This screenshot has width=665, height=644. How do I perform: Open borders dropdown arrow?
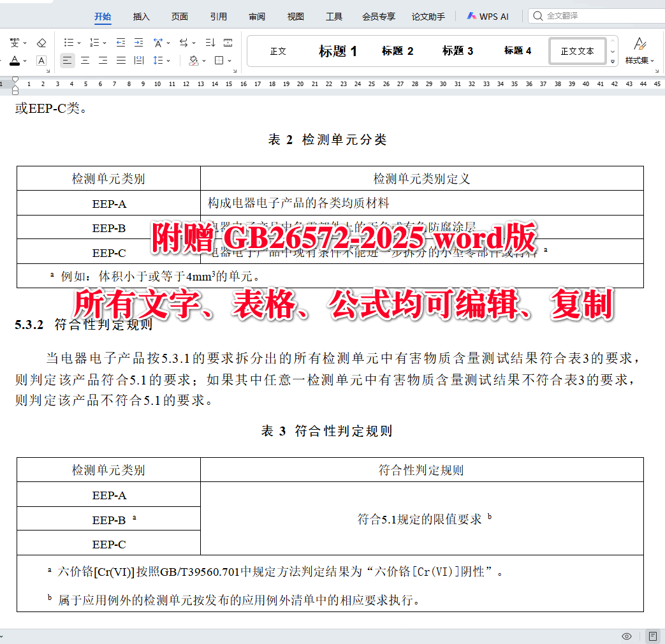[x=230, y=61]
